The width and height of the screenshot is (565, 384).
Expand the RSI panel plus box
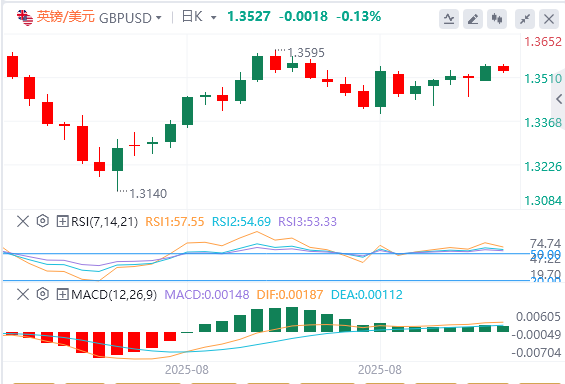tap(62, 221)
